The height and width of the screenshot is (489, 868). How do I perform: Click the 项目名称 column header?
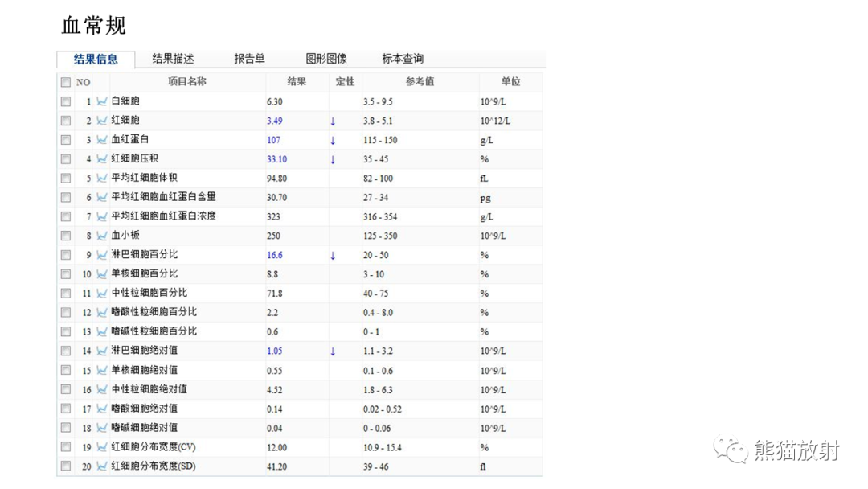[x=187, y=82]
